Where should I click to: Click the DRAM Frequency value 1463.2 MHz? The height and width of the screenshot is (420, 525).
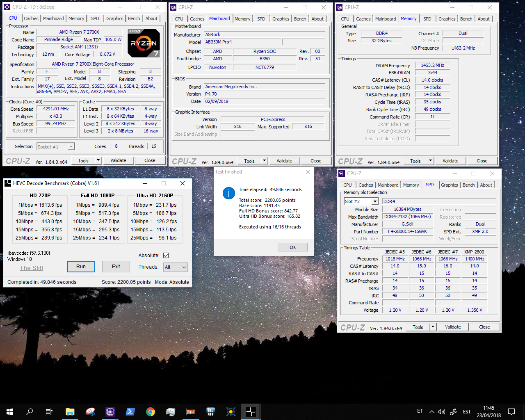(x=432, y=65)
